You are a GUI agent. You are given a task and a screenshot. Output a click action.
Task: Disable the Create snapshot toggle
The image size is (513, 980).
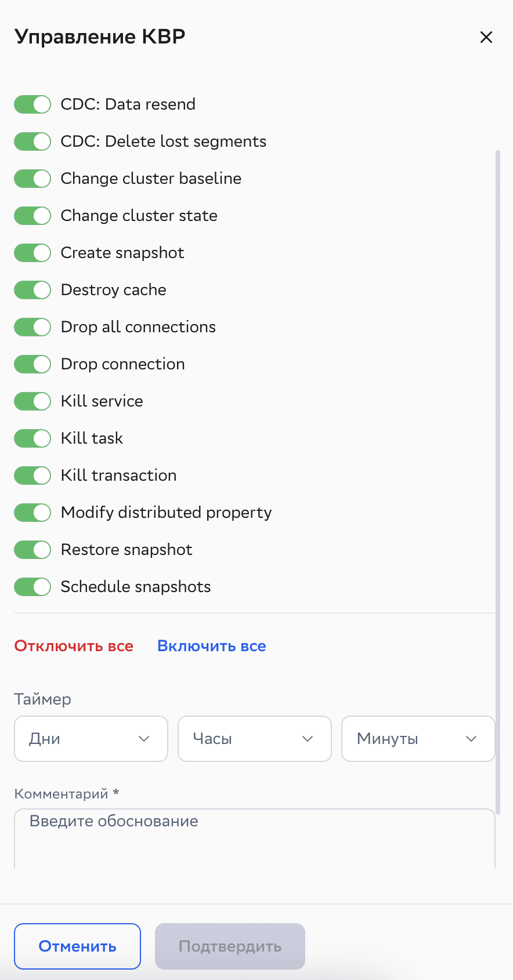32,253
